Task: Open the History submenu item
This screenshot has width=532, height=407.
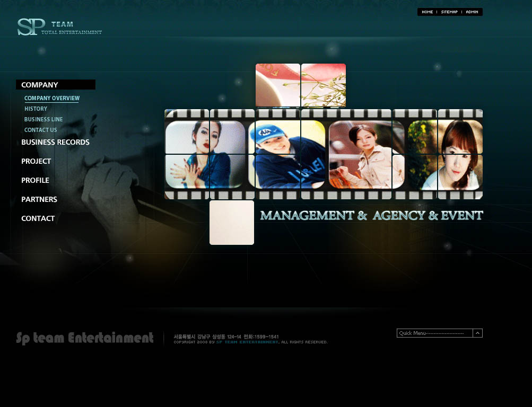Action: pos(36,109)
